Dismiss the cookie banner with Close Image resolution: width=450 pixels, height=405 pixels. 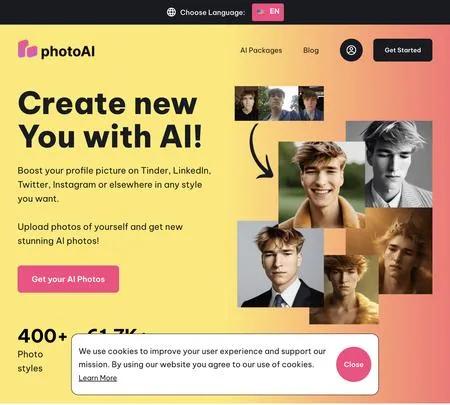pyautogui.click(x=354, y=364)
